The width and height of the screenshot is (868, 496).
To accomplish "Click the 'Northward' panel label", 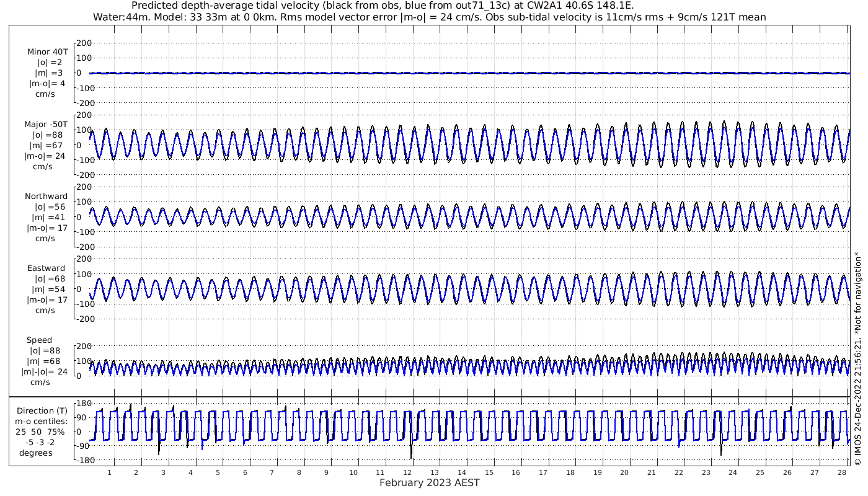I will coord(46,197).
